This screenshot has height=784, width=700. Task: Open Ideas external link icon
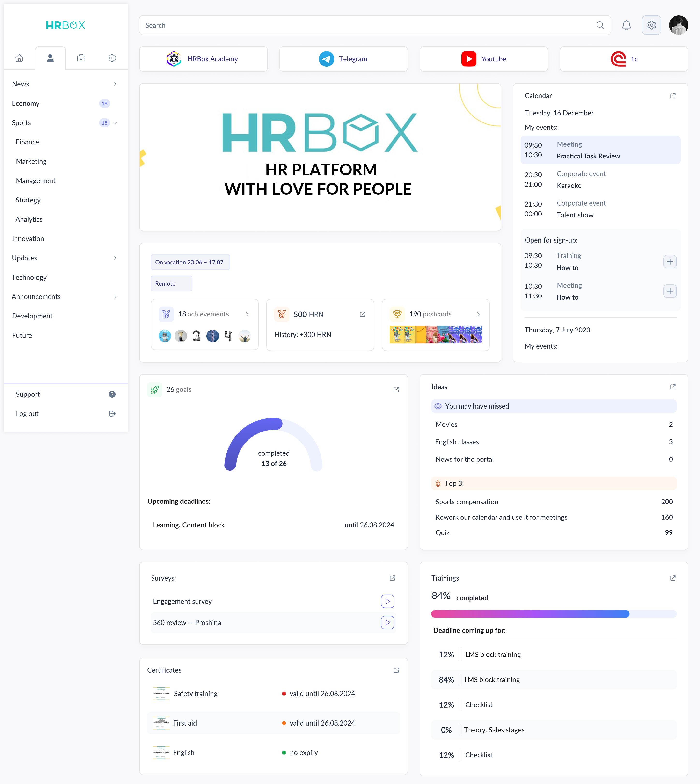pyautogui.click(x=673, y=387)
